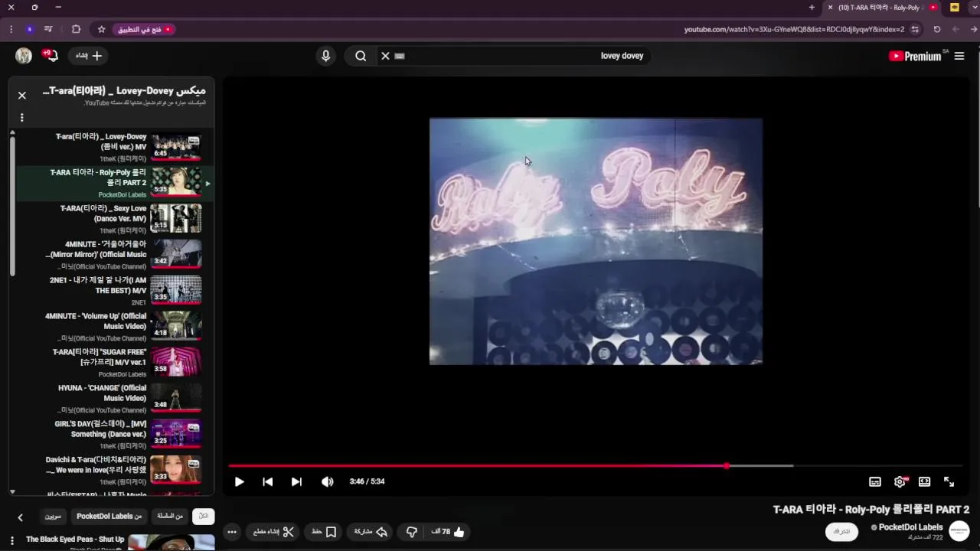Open more actions three-dot menu under video
Viewport: 980px width, 551px height.
point(232,532)
